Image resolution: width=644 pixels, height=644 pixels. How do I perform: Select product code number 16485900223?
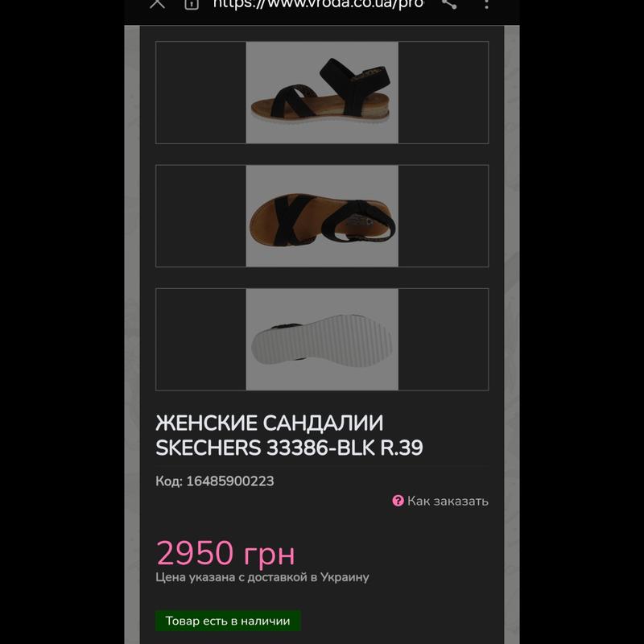coord(230,481)
